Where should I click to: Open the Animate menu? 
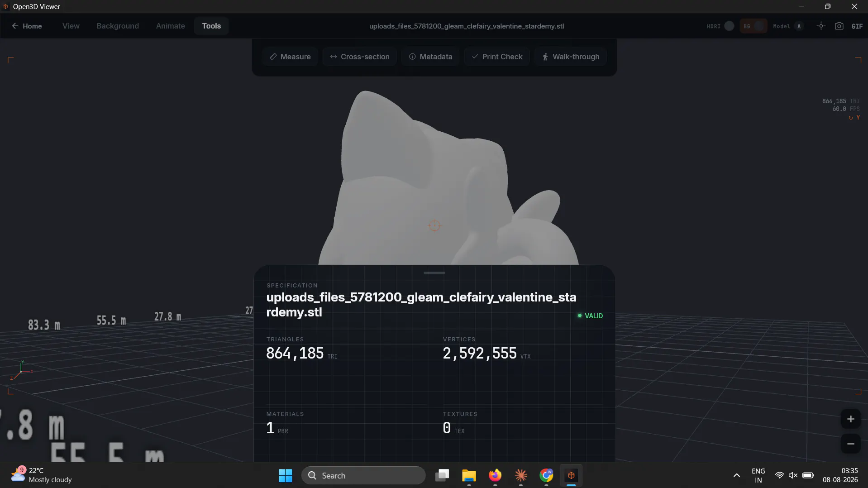point(171,26)
